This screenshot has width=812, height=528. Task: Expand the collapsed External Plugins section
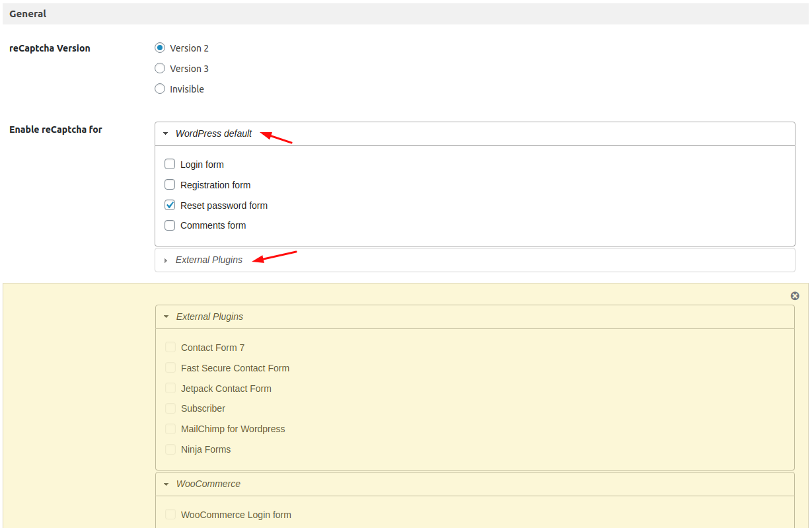point(474,260)
